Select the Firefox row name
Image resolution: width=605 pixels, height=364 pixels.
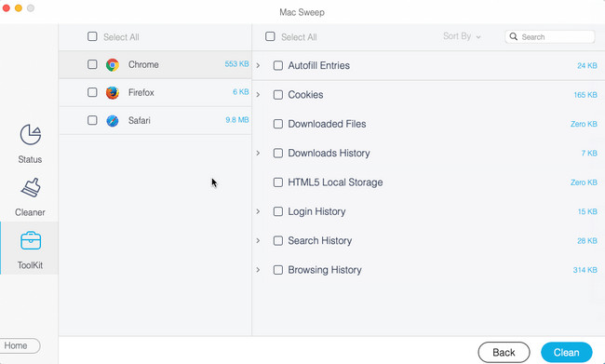(141, 92)
